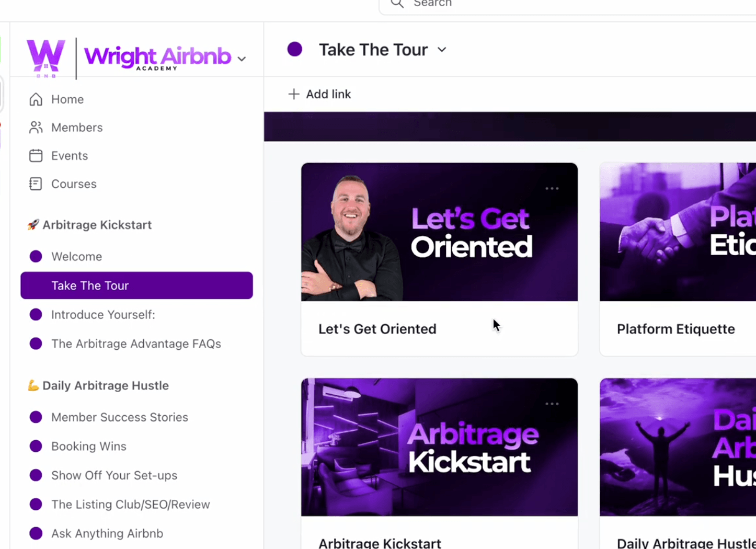Screen dimensions: 756x549
Task: Open three-dot menu on Arbitrage Kickstart card
Action: 552,404
